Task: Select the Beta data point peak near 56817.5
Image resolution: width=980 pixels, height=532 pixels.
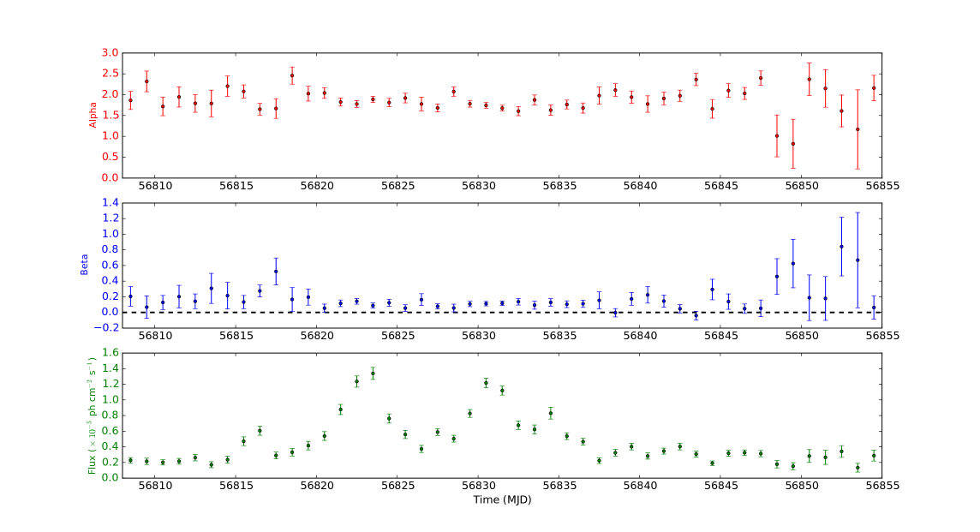Action: pyautogui.click(x=276, y=272)
